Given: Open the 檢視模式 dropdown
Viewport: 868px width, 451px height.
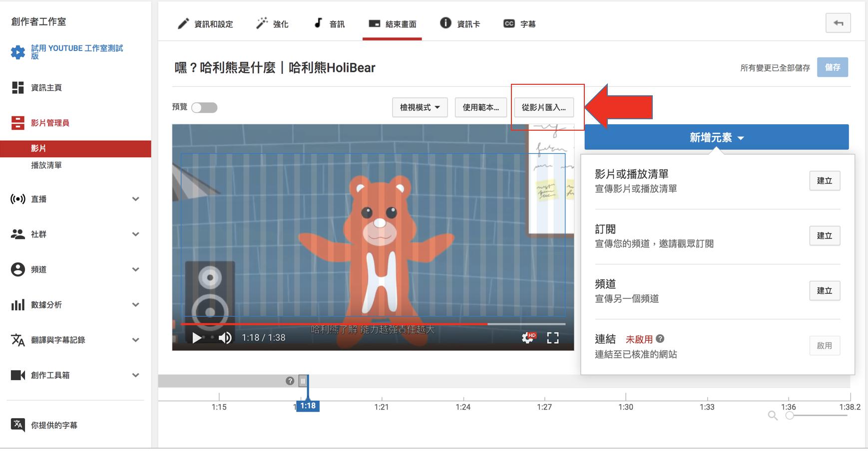Looking at the screenshot, I should pyautogui.click(x=420, y=107).
